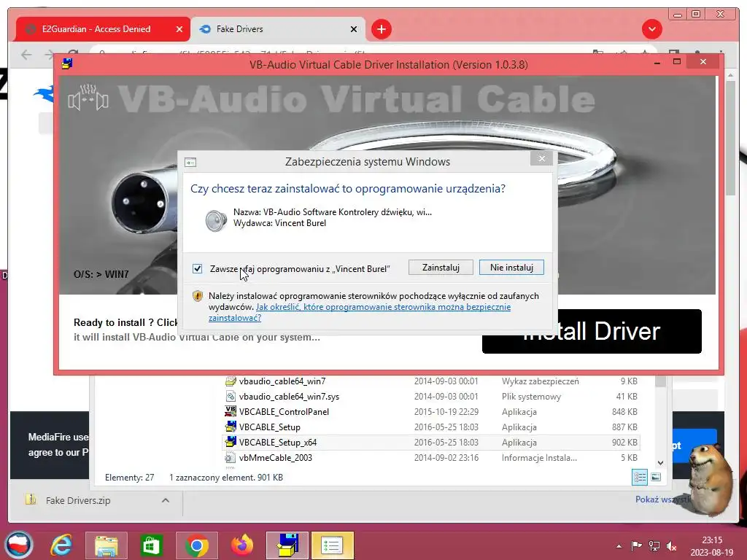Click the Pokaż wszystkie downloads link

(x=663, y=499)
